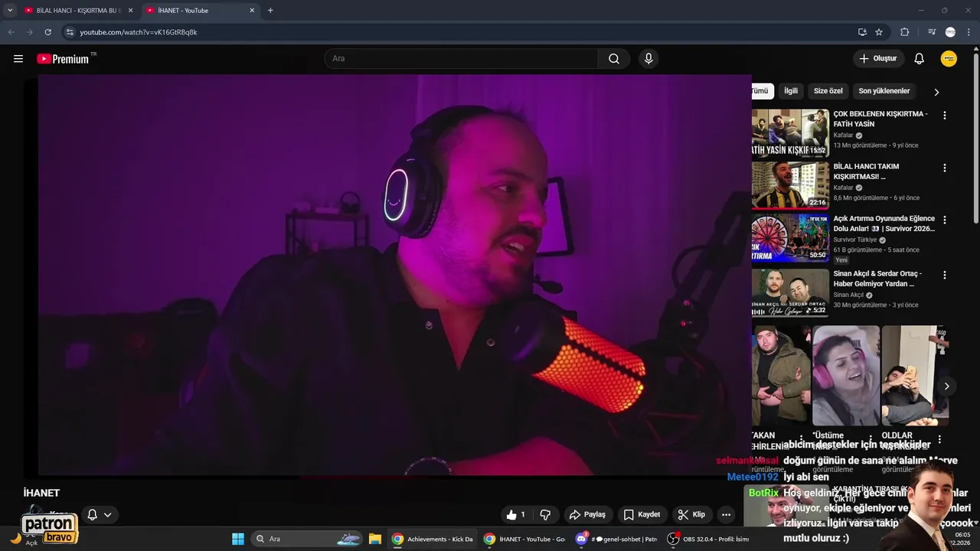Viewport: 980px width, 551px height.
Task: Click the Windows taskbar Ara search box
Action: click(x=307, y=539)
